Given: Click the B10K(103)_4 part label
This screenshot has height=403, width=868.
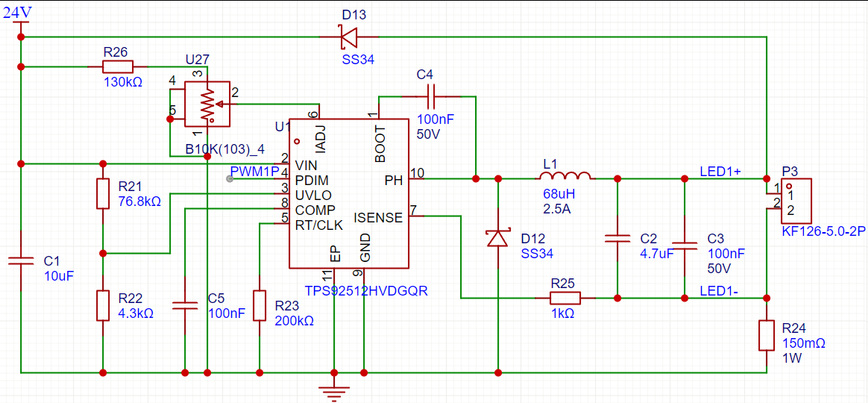Looking at the screenshot, I should [x=224, y=150].
